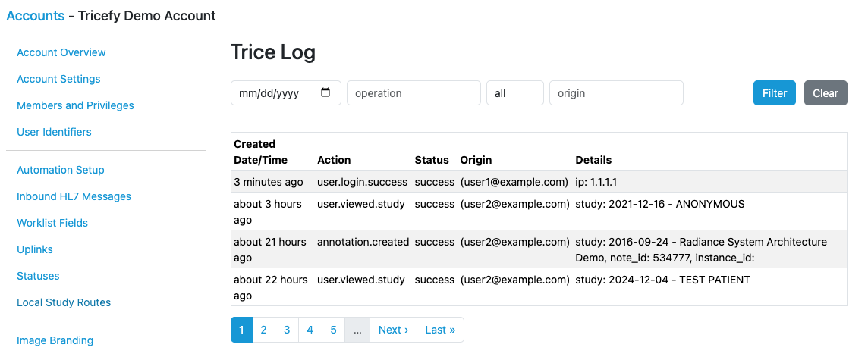The height and width of the screenshot is (357, 868).
Task: Open Image Branding sidebar link
Action: click(55, 340)
